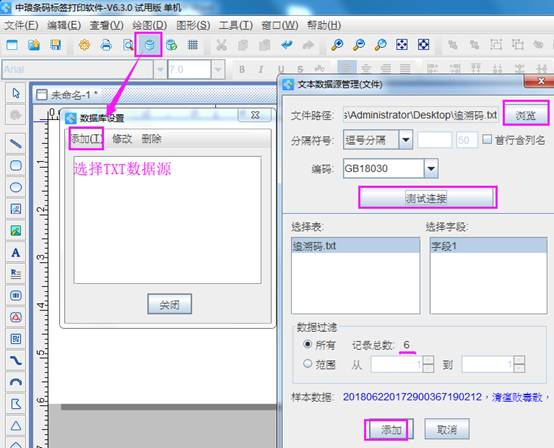Open the GB18030 encoding dropdown
554x448 pixels.
point(431,169)
